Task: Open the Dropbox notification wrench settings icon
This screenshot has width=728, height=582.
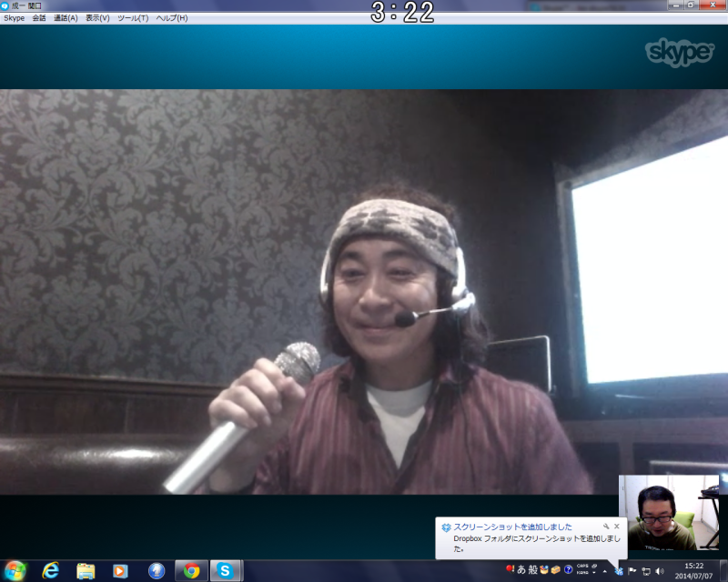Action: coord(606,527)
